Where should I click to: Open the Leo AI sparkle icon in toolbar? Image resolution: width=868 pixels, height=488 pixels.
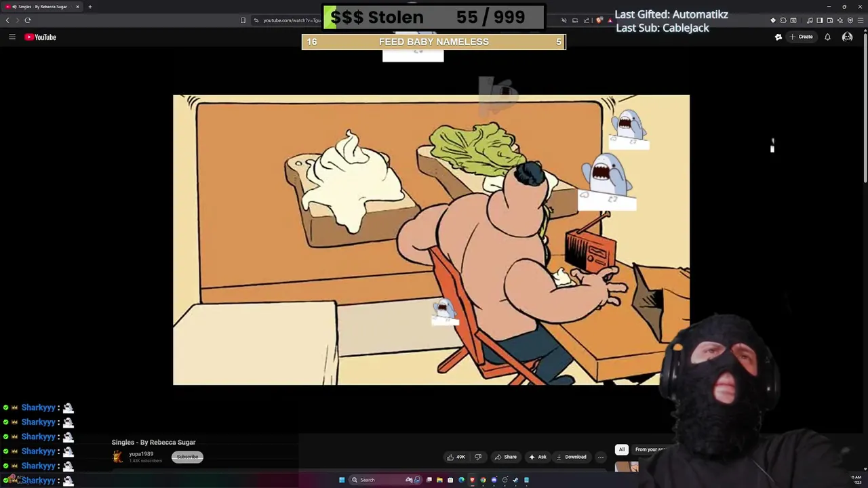(x=840, y=20)
